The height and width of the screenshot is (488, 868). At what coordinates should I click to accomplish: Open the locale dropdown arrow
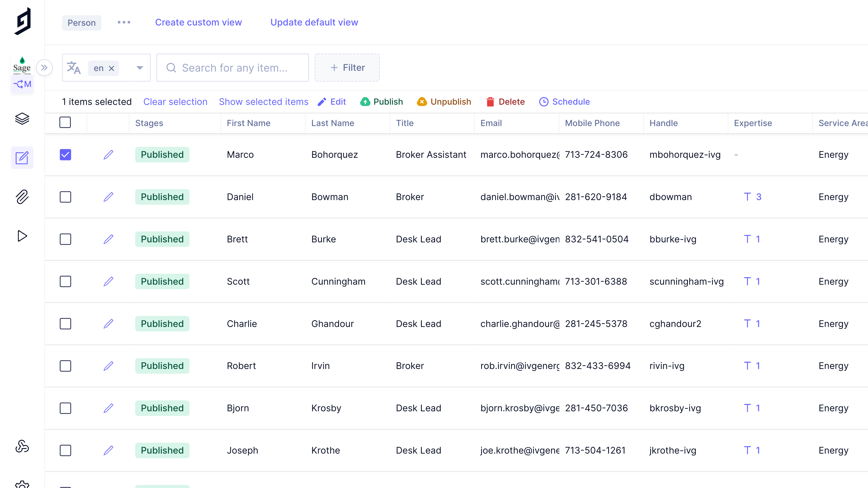[x=140, y=68]
